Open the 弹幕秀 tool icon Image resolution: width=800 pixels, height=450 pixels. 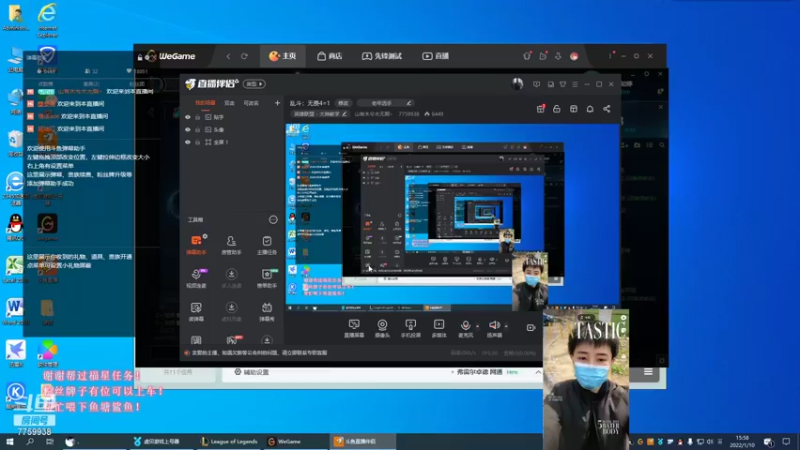[266, 311]
